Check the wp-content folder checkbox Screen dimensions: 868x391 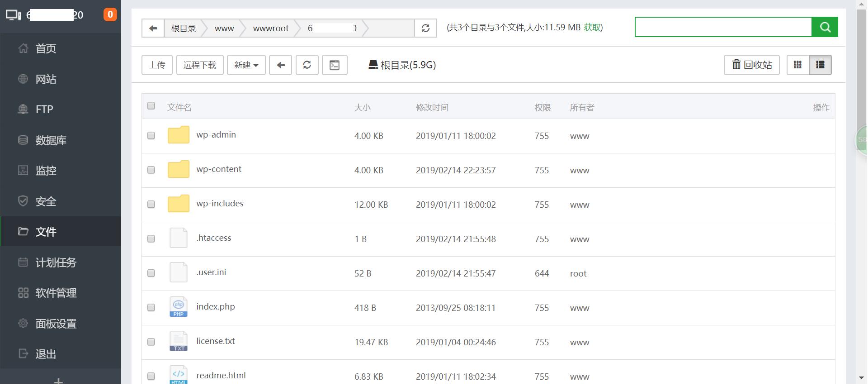pyautogui.click(x=151, y=170)
